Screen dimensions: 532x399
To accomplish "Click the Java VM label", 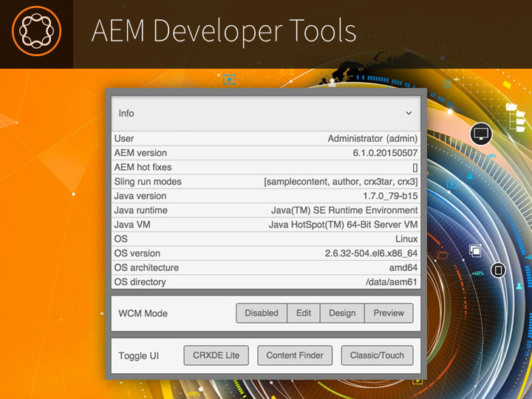I will pyautogui.click(x=132, y=225).
